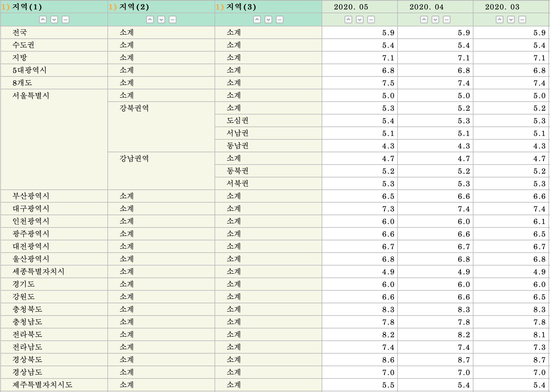The width and height of the screenshot is (550, 392).
Task: Select the 전라북도 row label
Action: pyautogui.click(x=27, y=334)
